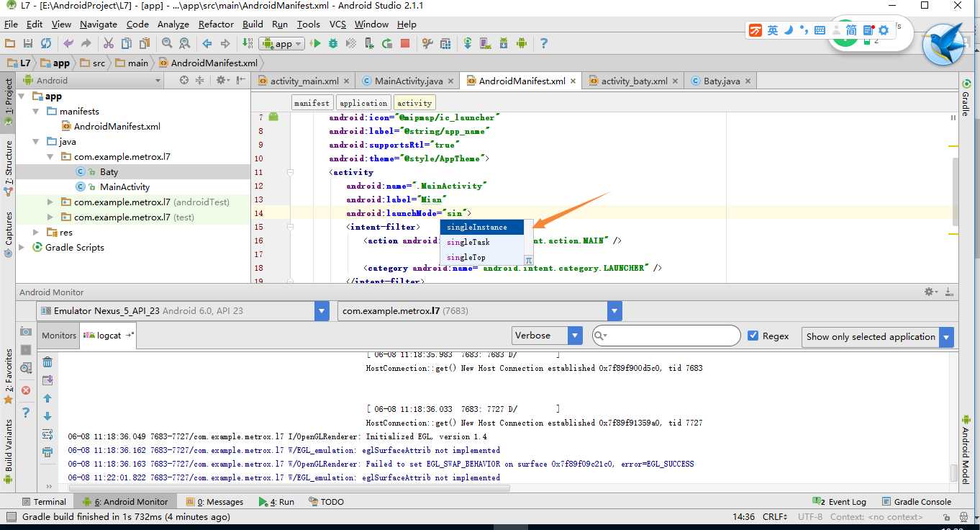Click the Help question mark in toolbar

click(544, 43)
